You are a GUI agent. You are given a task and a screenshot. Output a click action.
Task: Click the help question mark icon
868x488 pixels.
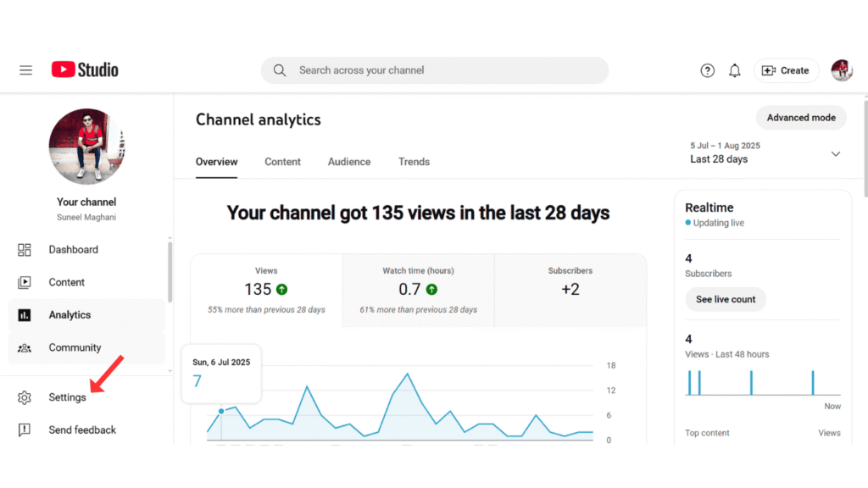tap(707, 70)
